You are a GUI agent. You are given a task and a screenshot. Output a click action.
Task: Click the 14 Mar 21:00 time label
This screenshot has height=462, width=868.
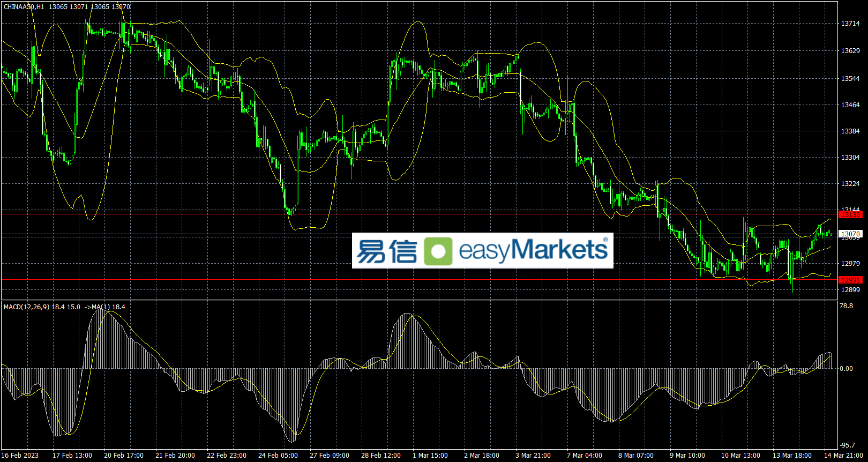[843, 456]
